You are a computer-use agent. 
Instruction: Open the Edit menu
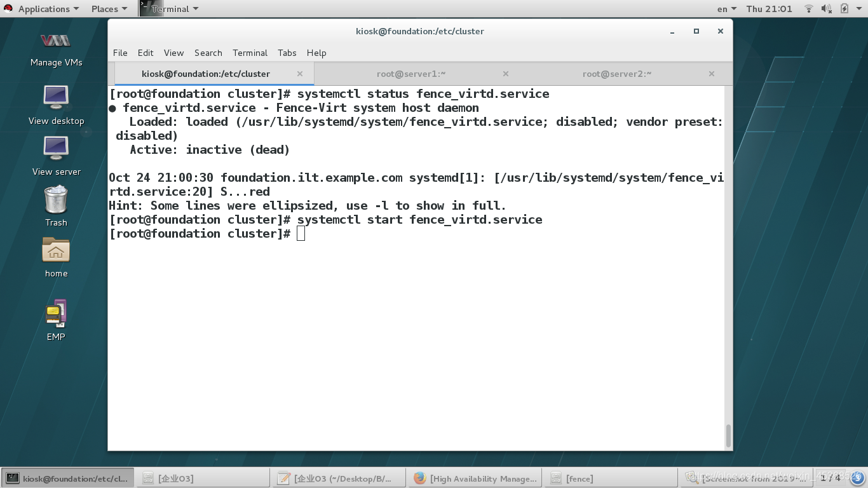146,53
